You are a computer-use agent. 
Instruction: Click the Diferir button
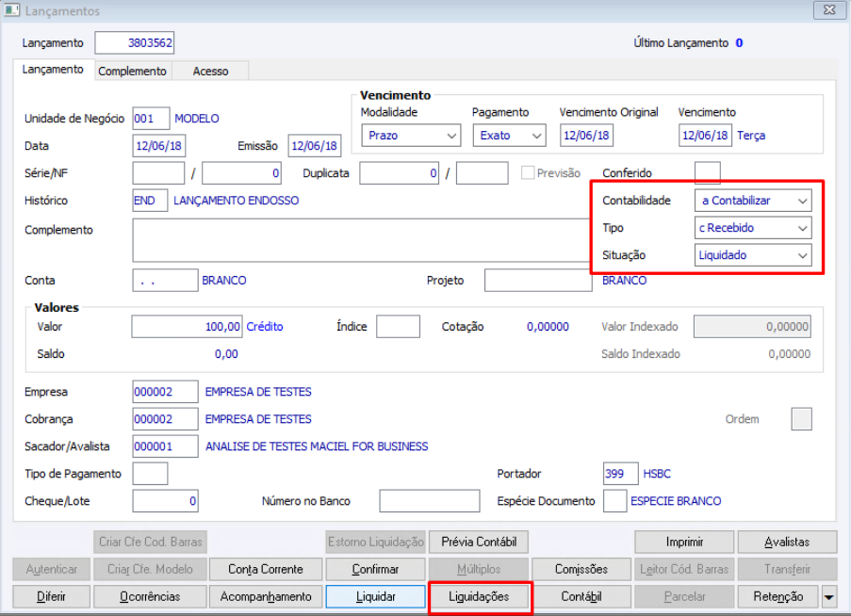tap(52, 597)
